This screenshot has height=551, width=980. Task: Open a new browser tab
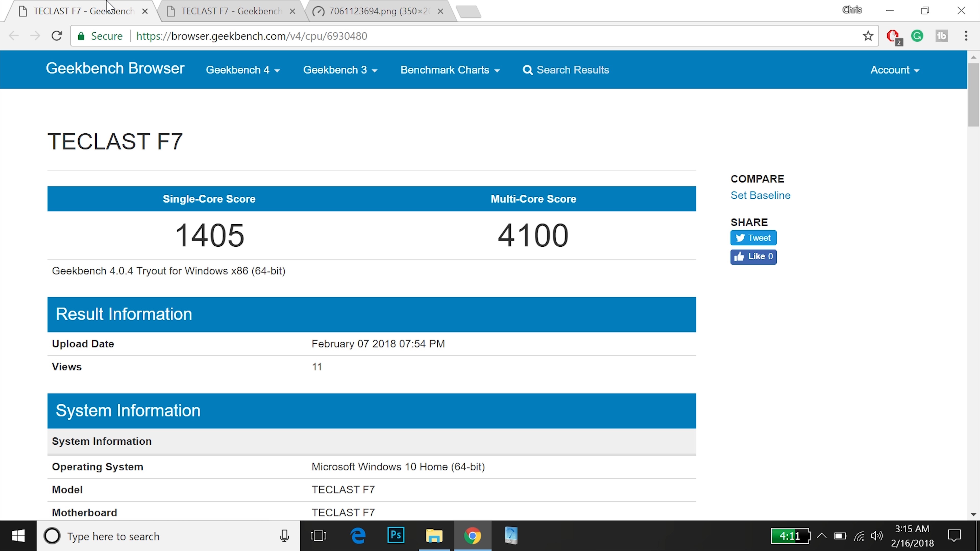469,11
